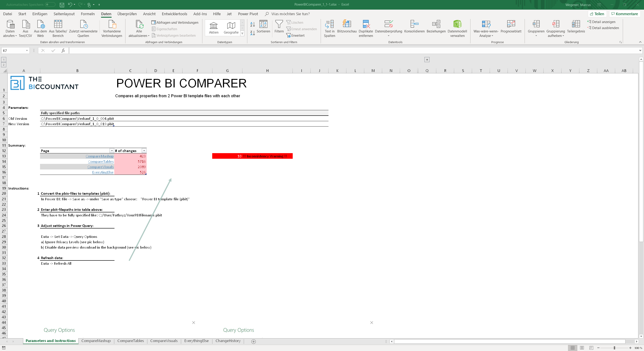Select outline level 1 button
Image resolution: width=644 pixels, height=351 pixels.
pyautogui.click(x=4, y=59)
